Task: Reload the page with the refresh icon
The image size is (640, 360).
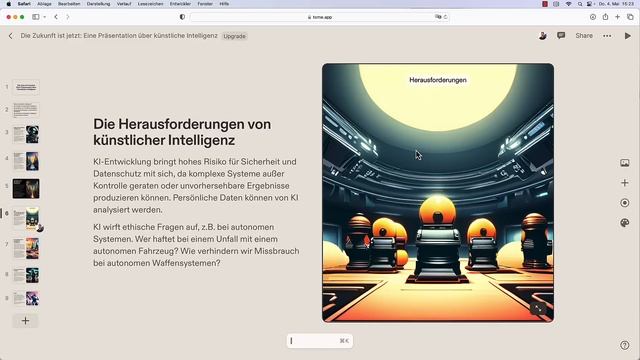Action: coord(445,17)
